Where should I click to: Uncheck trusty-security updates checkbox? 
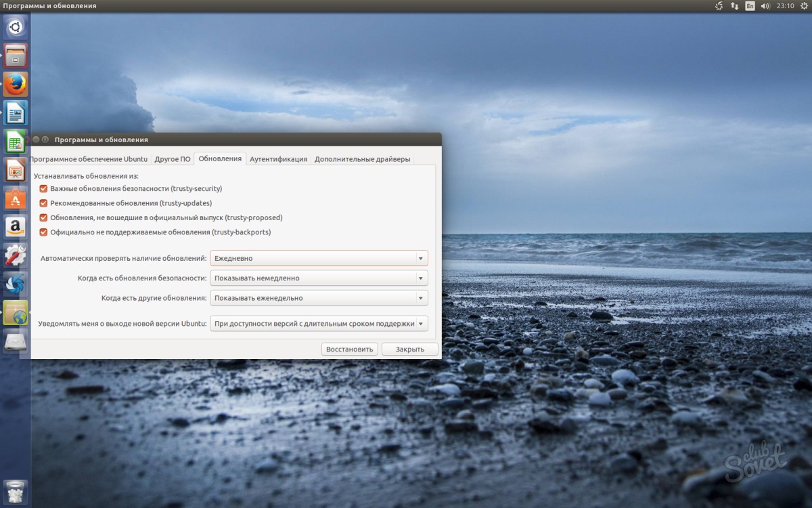click(x=43, y=189)
